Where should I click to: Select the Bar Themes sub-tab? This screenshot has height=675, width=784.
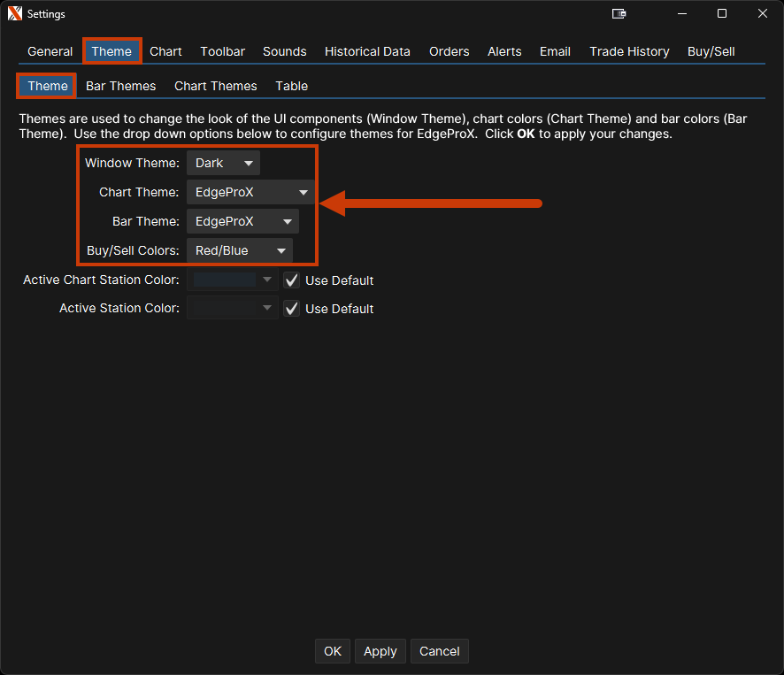[120, 86]
